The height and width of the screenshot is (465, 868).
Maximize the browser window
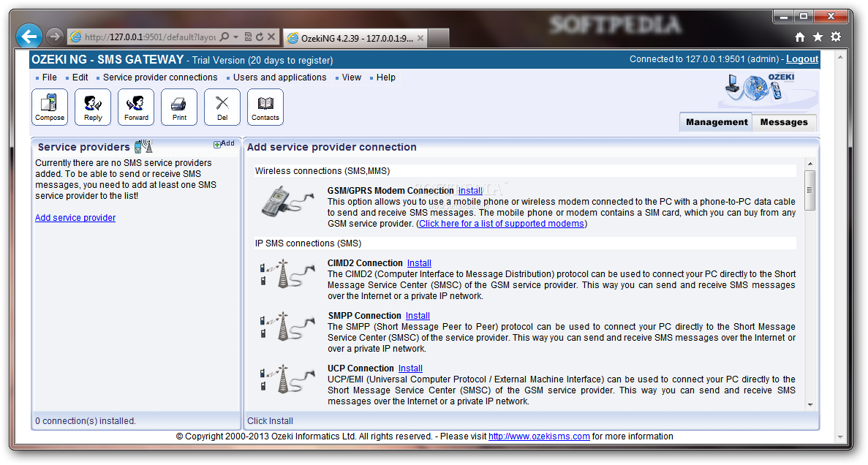pos(804,17)
